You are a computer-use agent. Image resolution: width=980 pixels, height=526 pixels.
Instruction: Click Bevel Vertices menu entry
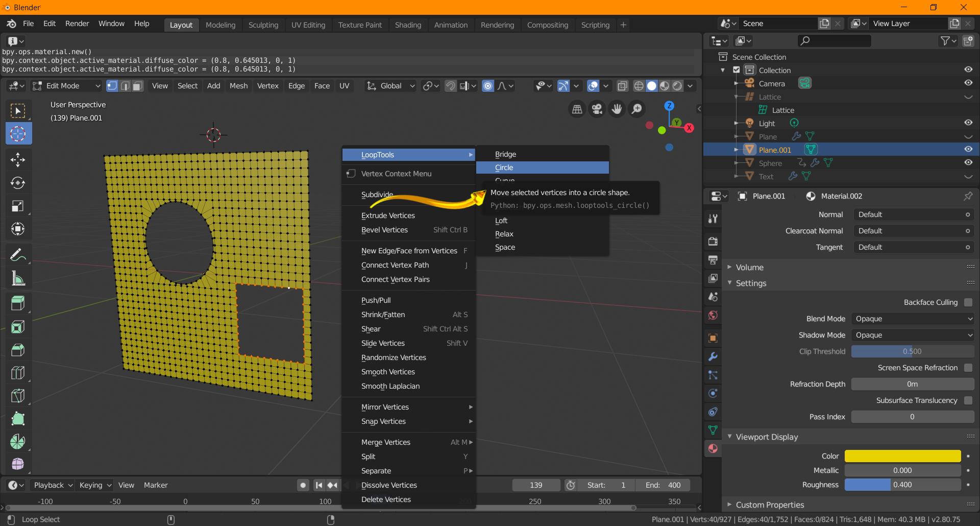[409, 230]
